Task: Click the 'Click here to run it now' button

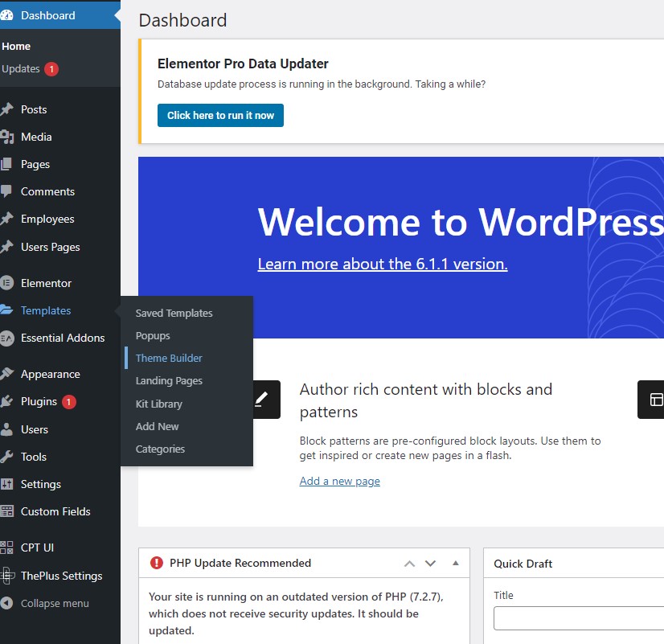Action: pos(220,115)
